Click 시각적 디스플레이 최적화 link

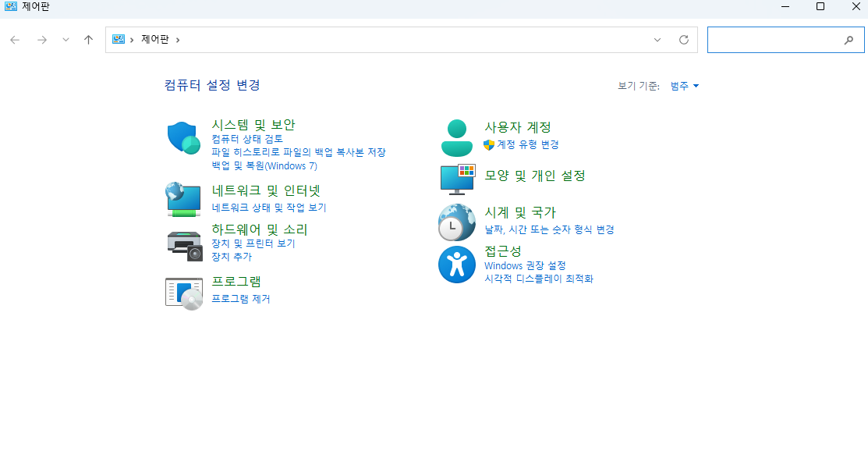(539, 279)
